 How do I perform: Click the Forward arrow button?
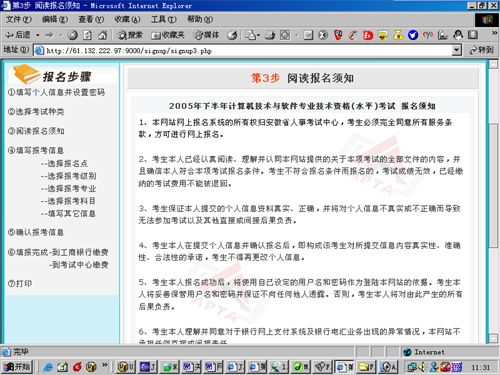[x=50, y=35]
